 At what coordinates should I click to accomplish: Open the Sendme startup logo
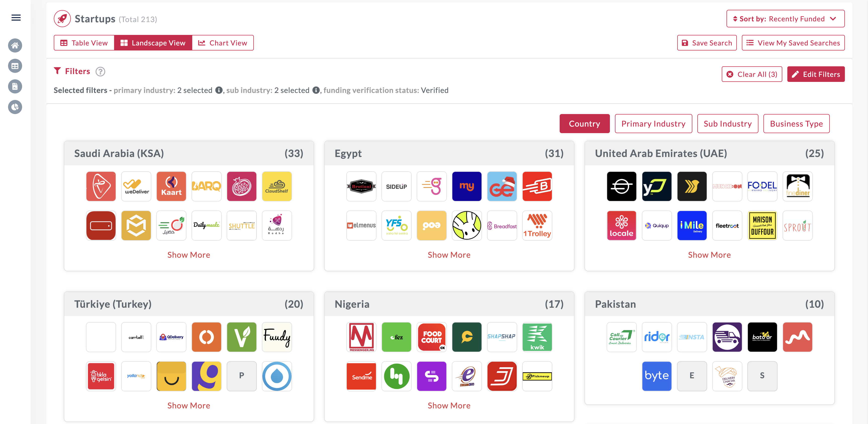tap(361, 376)
